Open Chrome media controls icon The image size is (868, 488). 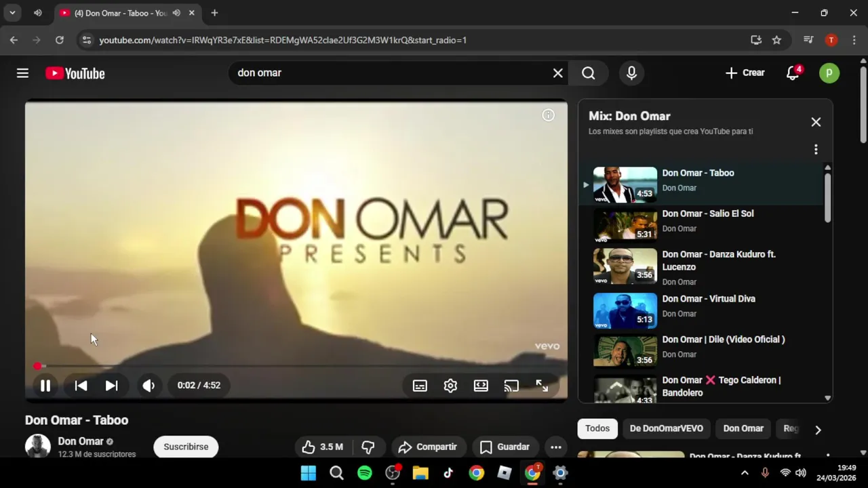pyautogui.click(x=808, y=40)
